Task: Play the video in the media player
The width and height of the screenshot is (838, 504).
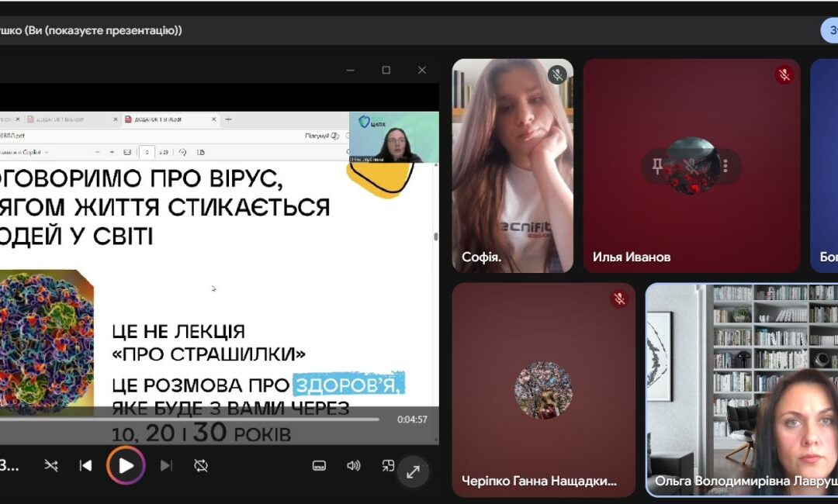Action: tap(126, 465)
